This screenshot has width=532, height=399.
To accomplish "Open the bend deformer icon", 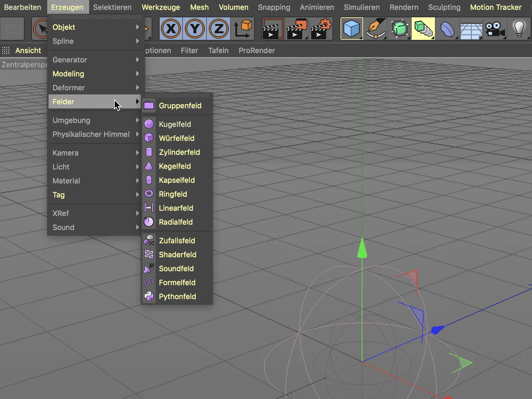I will [447, 29].
